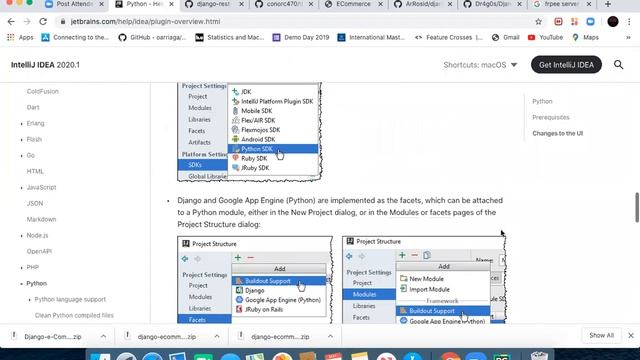Open Chrome three-dot menu

point(629,22)
